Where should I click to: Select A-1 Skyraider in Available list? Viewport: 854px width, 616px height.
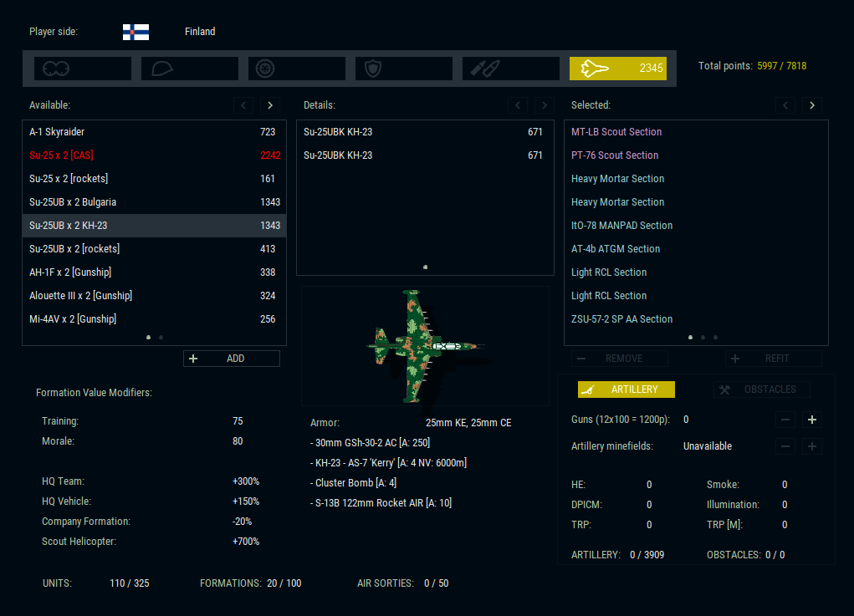[x=154, y=132]
